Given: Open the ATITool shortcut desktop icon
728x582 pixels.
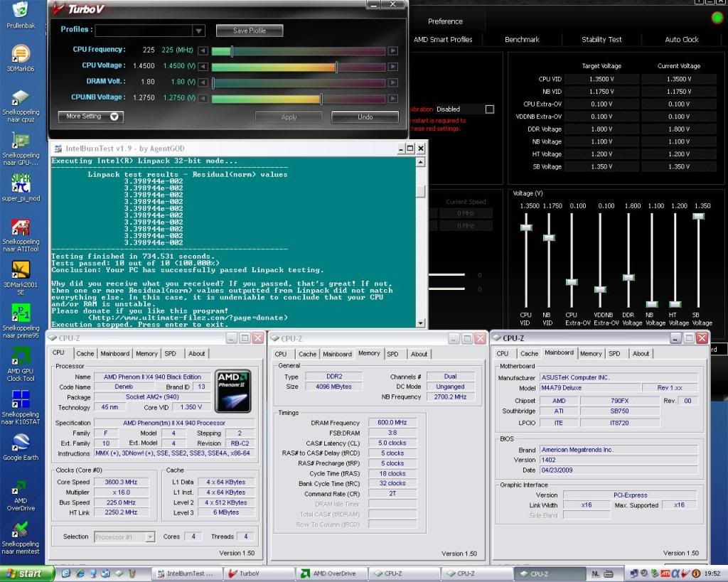Looking at the screenshot, I should [21, 236].
